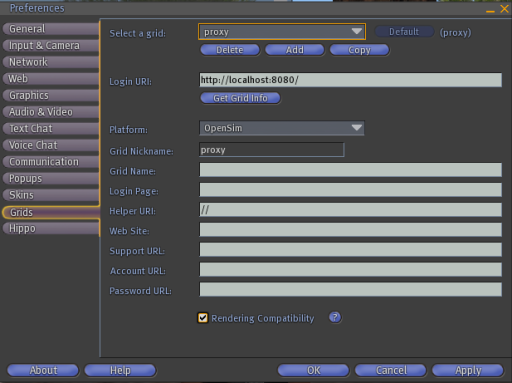Open the Network tab
The image size is (512, 383).
point(51,62)
